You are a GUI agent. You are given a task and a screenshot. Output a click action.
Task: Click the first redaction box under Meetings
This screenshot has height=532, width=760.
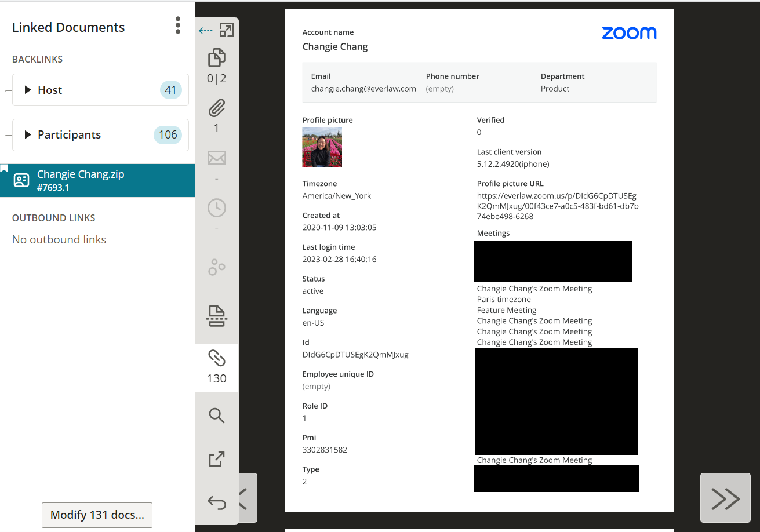[553, 261]
